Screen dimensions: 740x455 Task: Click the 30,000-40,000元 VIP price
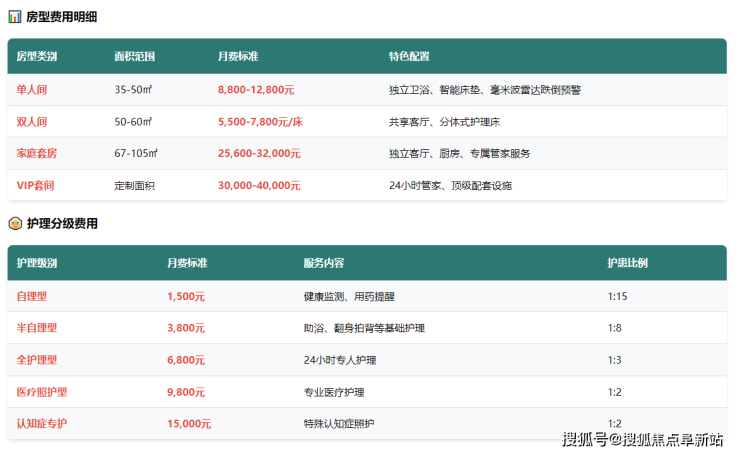click(x=259, y=186)
